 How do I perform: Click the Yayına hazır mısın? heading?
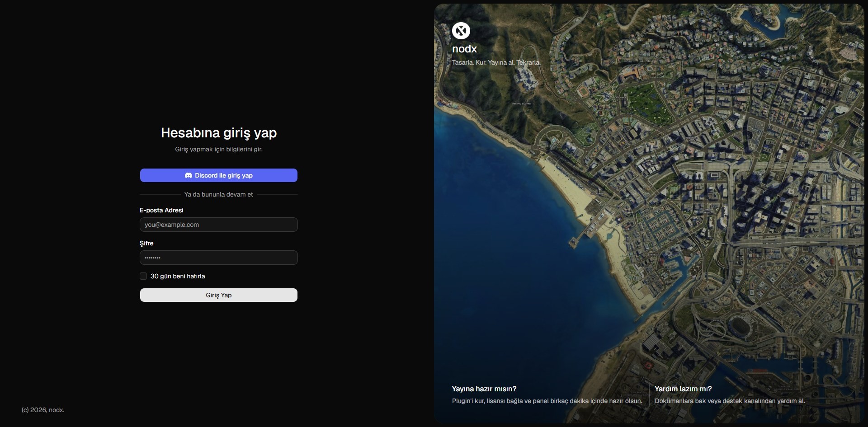484,389
